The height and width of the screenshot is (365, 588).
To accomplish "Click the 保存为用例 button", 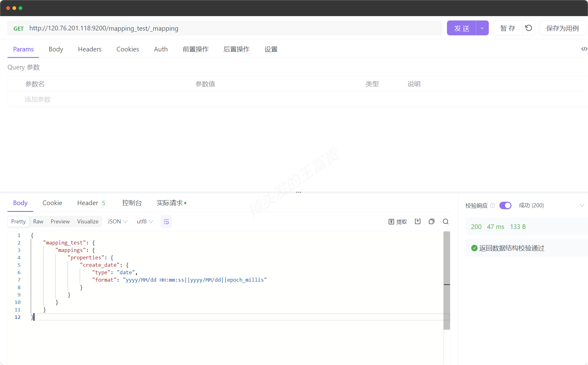I will pos(562,28).
